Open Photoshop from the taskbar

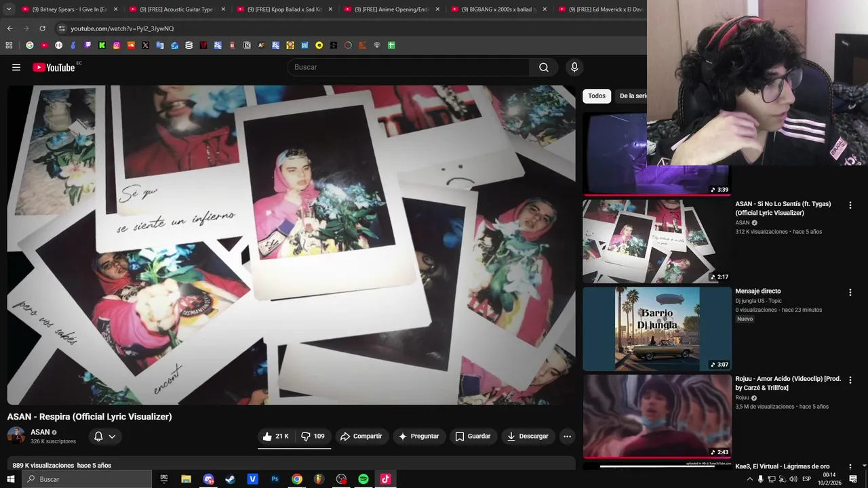click(x=275, y=479)
